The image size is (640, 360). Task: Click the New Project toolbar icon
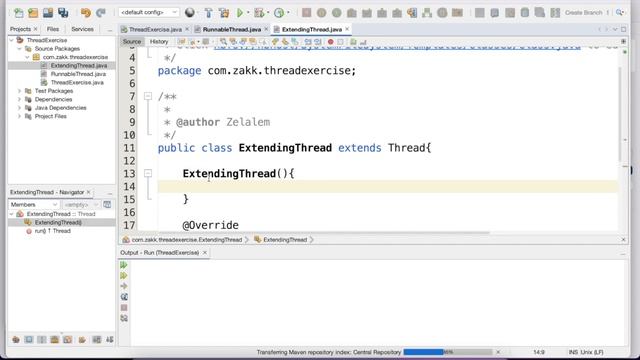coord(33,13)
